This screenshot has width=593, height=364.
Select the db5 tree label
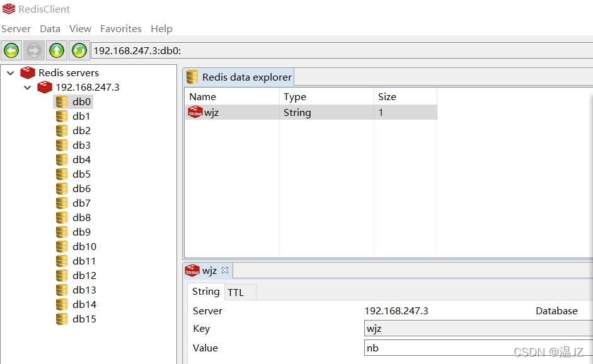point(82,174)
